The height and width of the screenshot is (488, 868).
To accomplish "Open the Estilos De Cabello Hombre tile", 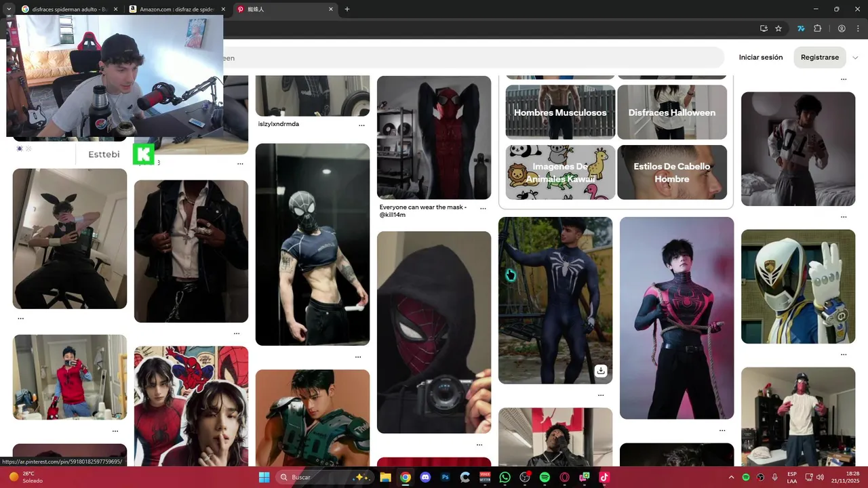I will click(672, 172).
